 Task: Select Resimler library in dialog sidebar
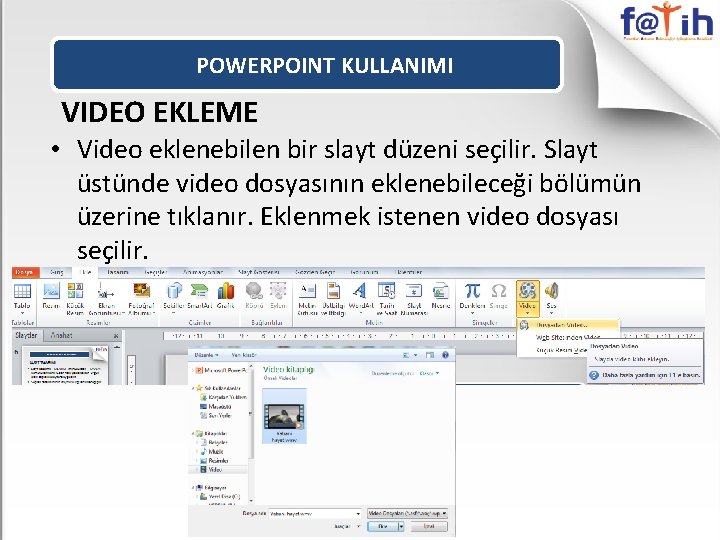tap(214, 461)
